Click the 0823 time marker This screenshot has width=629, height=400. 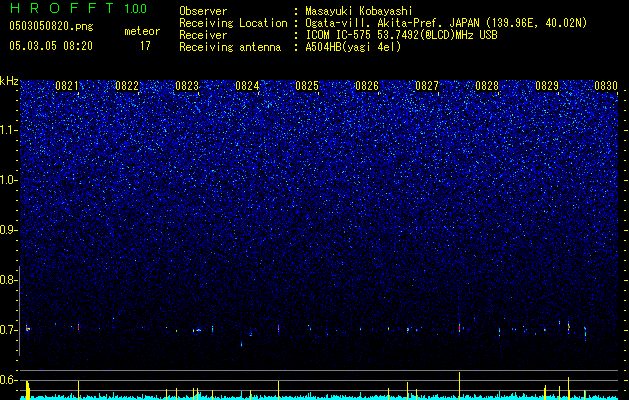click(187, 86)
